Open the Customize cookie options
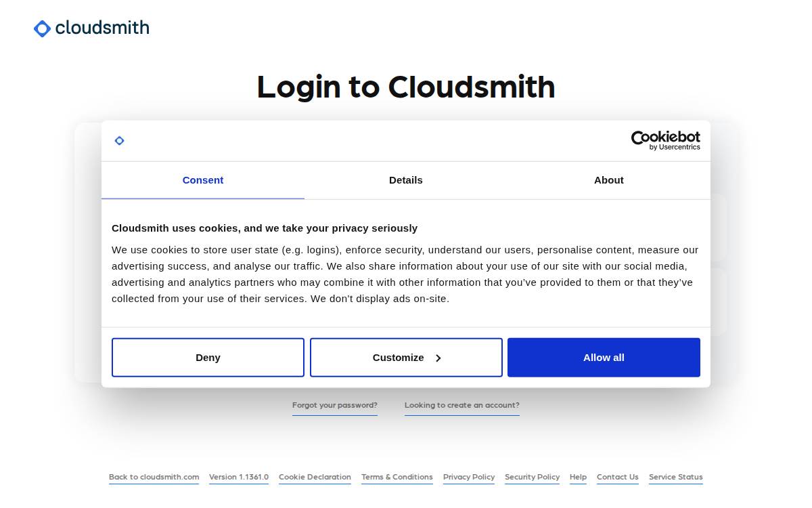This screenshot has width=812, height=508. (406, 358)
